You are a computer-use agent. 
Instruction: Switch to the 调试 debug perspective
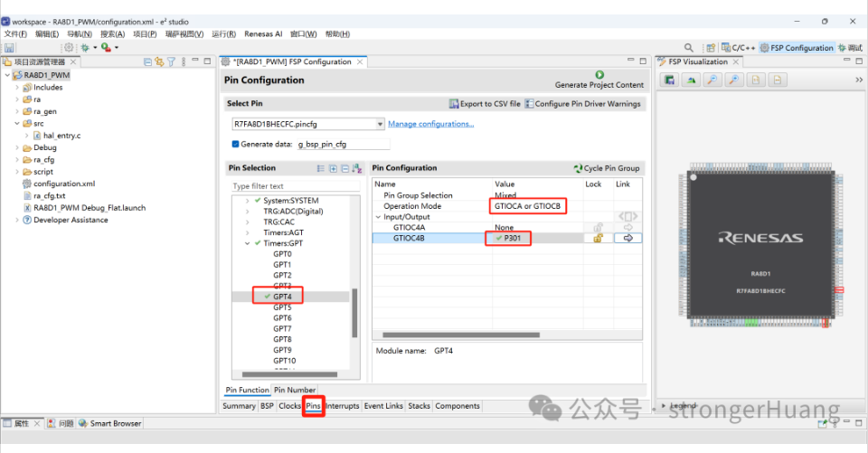coord(850,48)
